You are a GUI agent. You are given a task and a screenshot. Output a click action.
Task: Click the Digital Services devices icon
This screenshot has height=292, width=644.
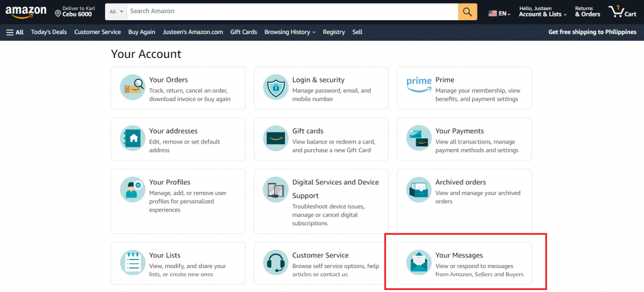pyautogui.click(x=275, y=189)
